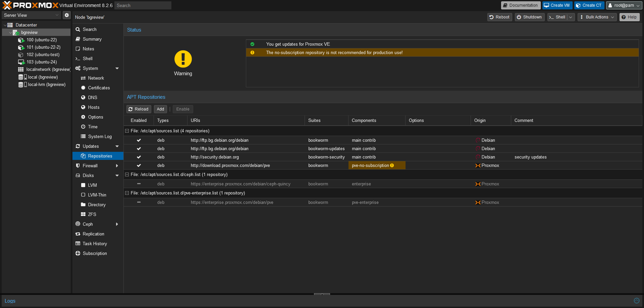
Task: Open the Server View settings gear
Action: (x=67, y=15)
